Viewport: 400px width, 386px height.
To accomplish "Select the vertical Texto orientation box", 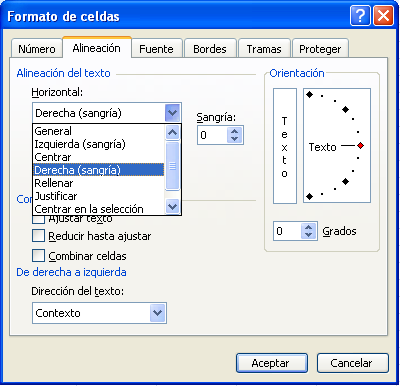I will coord(285,146).
